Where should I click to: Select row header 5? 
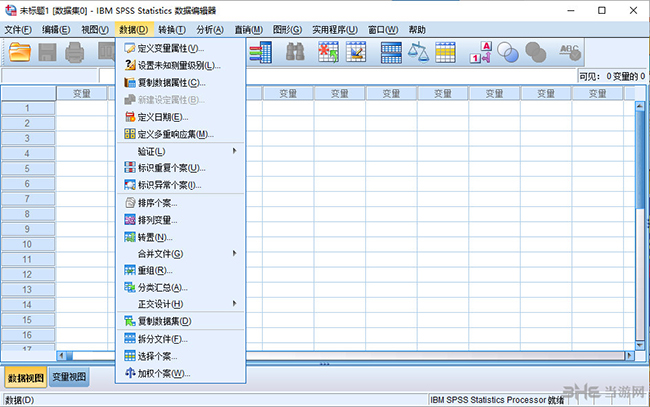(x=27, y=169)
